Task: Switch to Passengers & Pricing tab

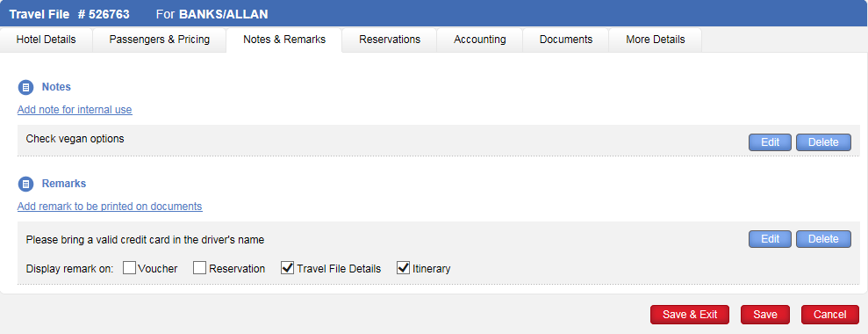Action: tap(160, 40)
